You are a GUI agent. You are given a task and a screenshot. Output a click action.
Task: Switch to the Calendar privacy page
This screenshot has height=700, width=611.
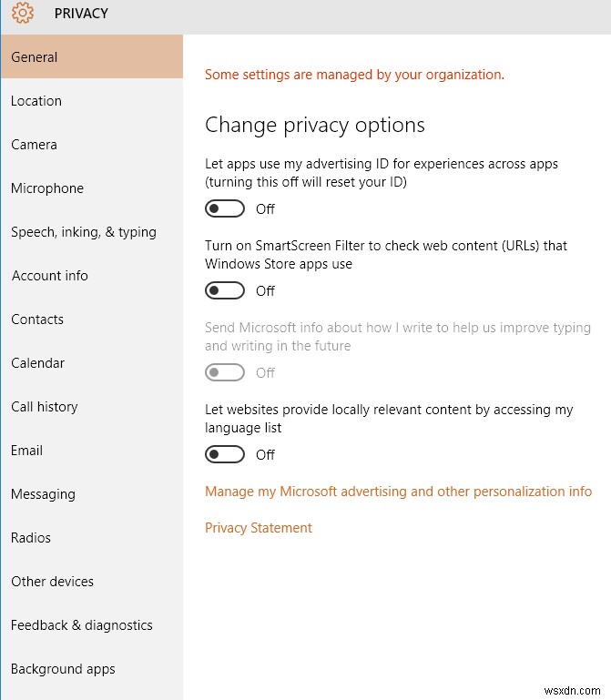(x=38, y=363)
